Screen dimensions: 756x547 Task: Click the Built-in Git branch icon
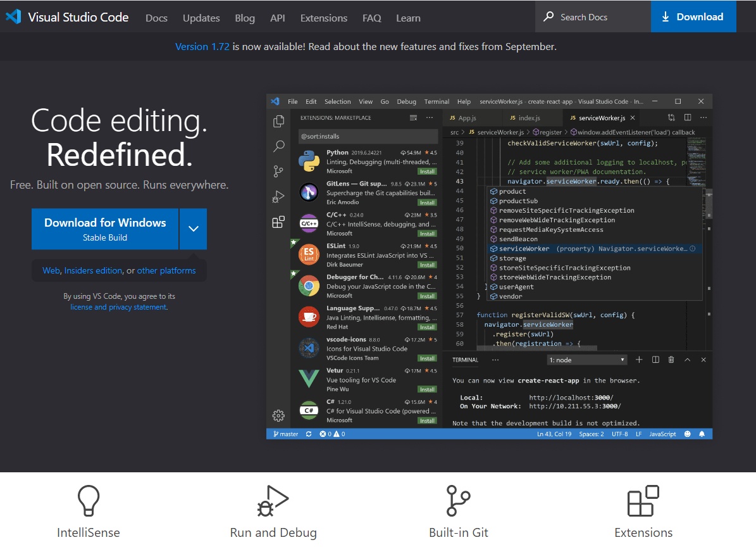point(458,501)
